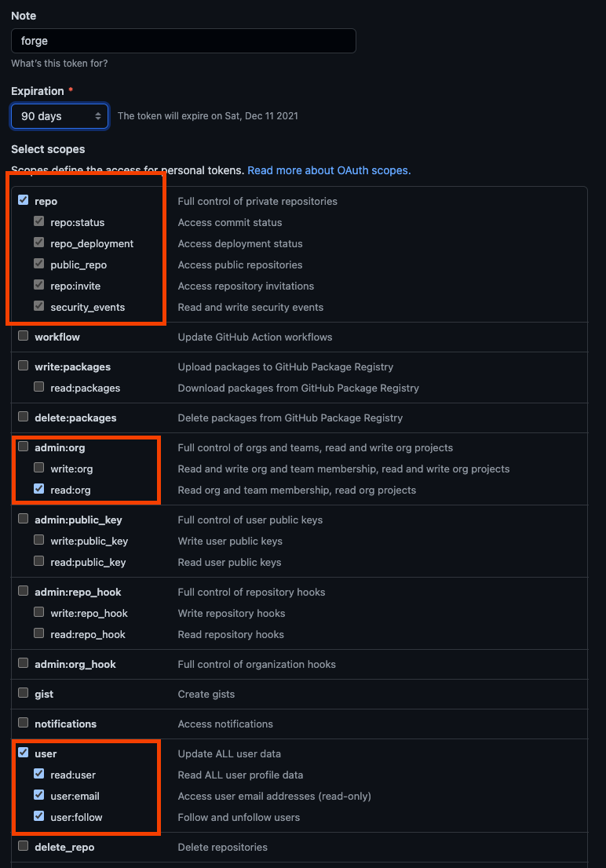Open Read more about OAuth scopes link
Viewport: 606px width, 868px height.
pyautogui.click(x=329, y=170)
